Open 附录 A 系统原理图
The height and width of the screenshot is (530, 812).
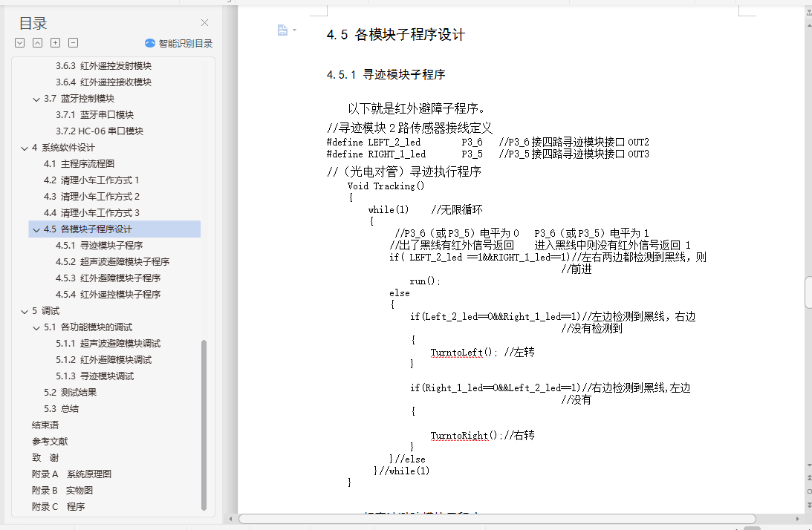coord(71,474)
